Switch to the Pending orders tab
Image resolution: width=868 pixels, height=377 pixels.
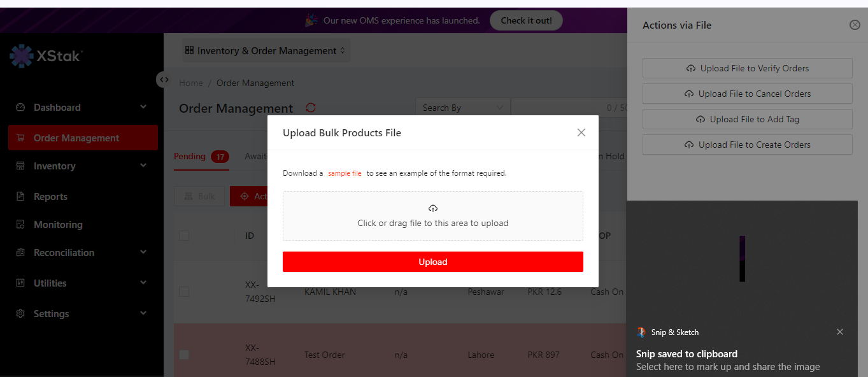pos(190,156)
